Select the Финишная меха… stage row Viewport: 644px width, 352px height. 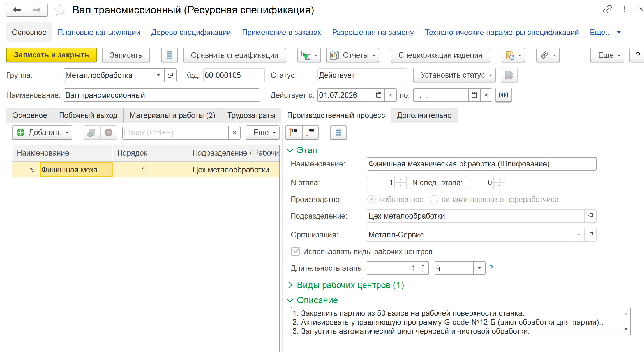pos(146,170)
